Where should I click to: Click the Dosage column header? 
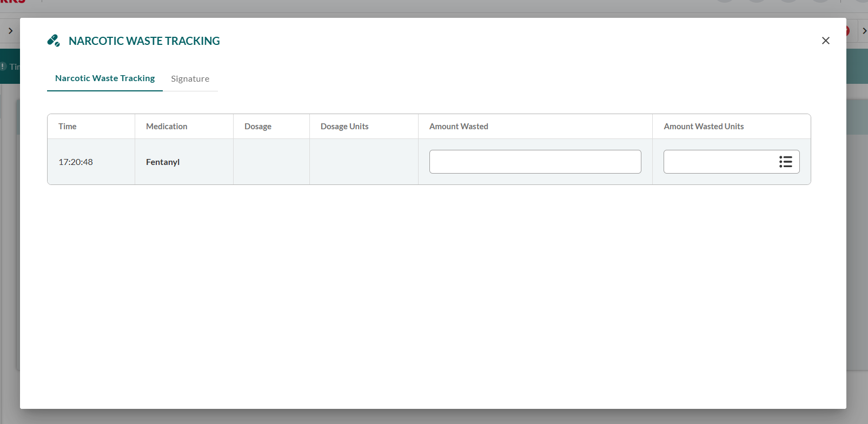[x=258, y=127]
